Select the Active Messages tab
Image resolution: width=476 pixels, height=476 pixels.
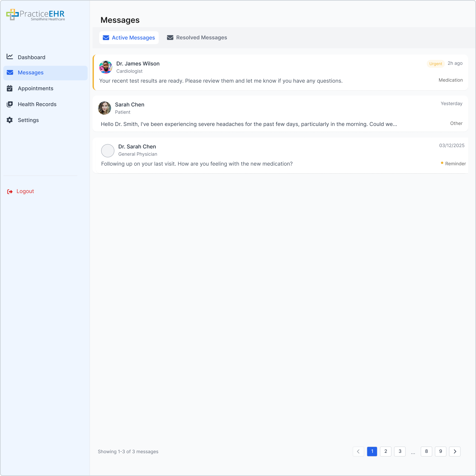pyautogui.click(x=129, y=38)
